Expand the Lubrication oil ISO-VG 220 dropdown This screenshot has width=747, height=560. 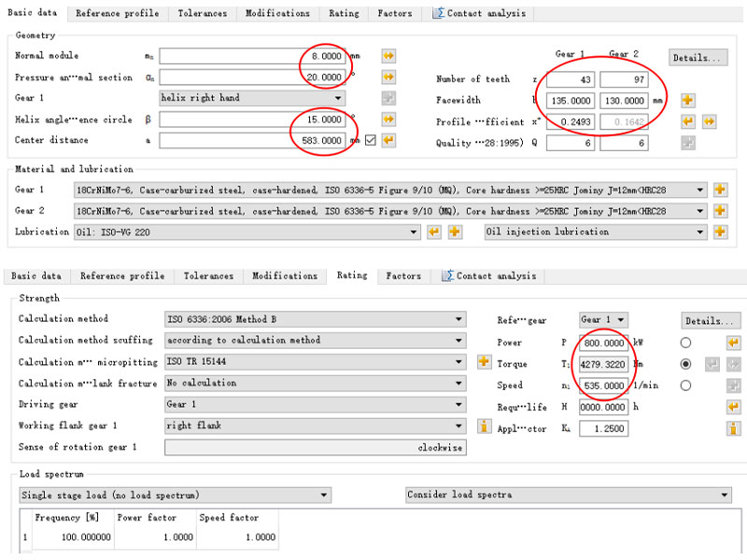(247, 231)
